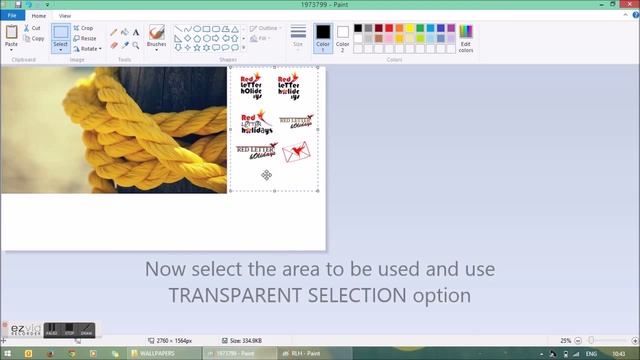The image size is (640, 360).
Task: Click the rope photo on canvas
Action: click(x=114, y=130)
